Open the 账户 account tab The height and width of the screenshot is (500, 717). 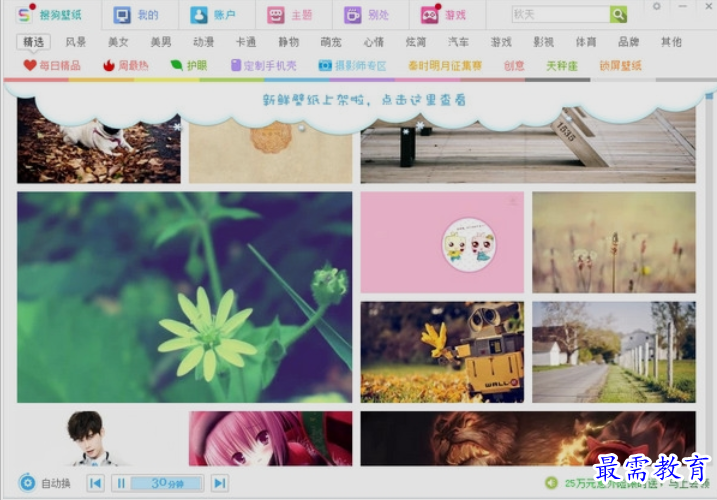213,15
